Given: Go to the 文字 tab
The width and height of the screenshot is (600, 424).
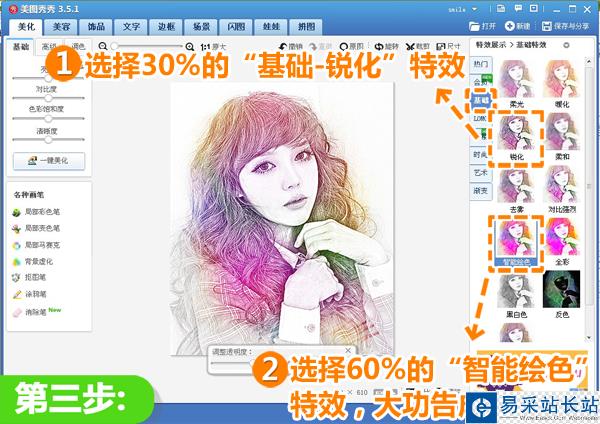Looking at the screenshot, I should [x=131, y=27].
